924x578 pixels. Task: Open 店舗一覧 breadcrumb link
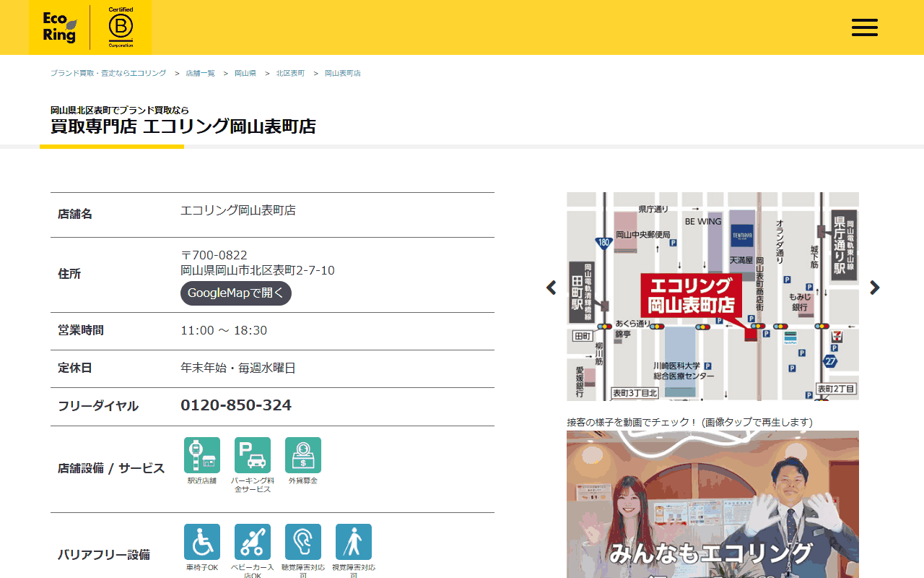point(200,74)
